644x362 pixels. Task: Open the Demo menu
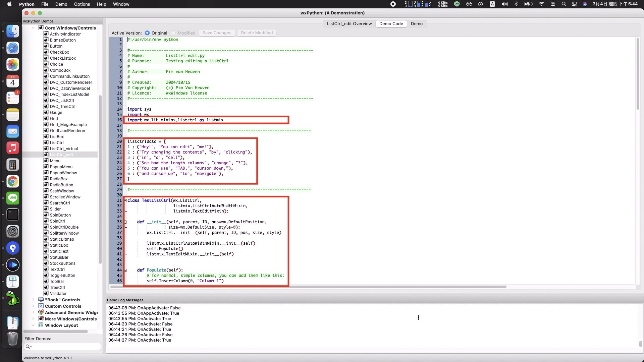[61, 4]
